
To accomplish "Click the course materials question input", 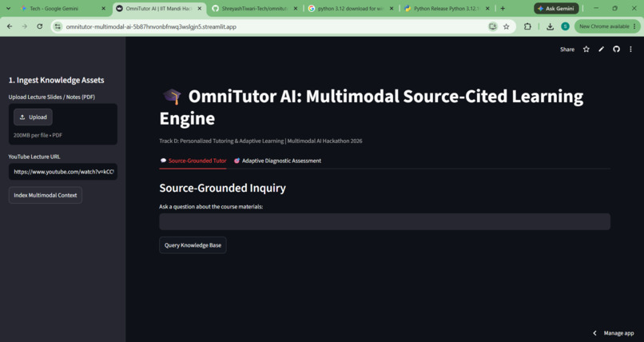I will pos(385,221).
